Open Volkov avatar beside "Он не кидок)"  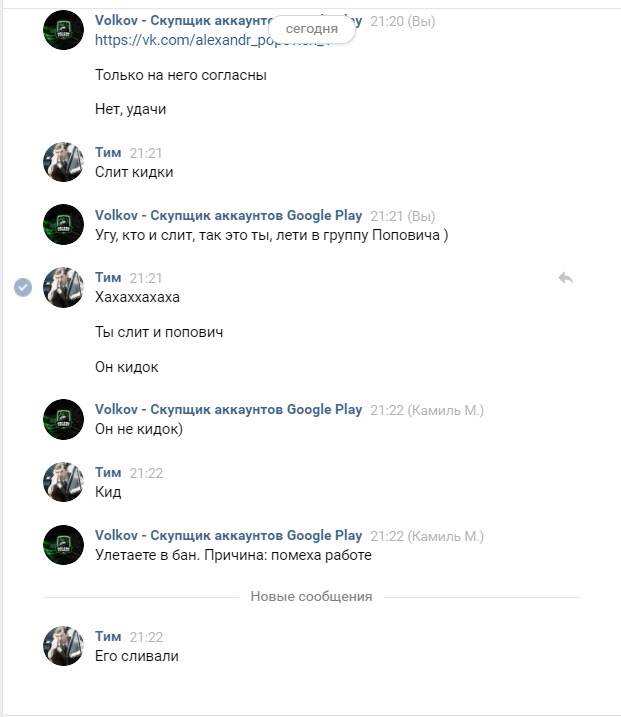[x=63, y=419]
